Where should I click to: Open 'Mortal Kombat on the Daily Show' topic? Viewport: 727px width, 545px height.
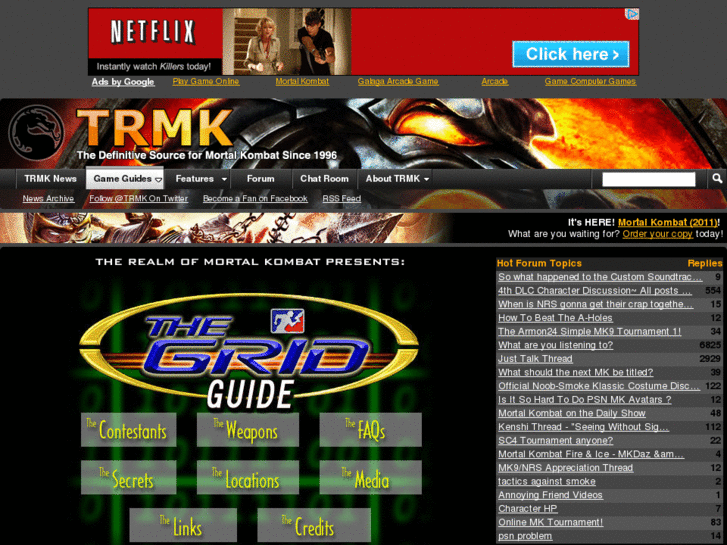pyautogui.click(x=572, y=413)
